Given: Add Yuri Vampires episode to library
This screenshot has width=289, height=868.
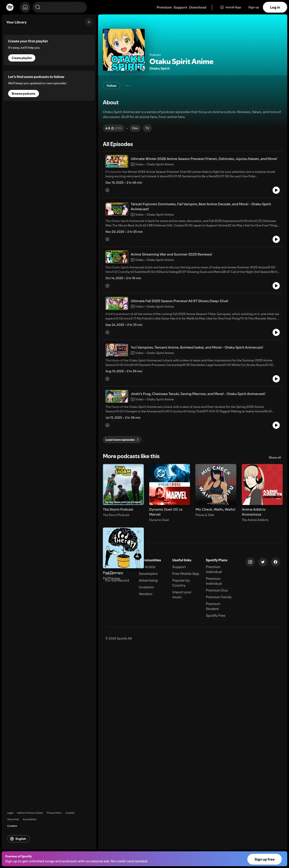Looking at the screenshot, I should (x=107, y=379).
